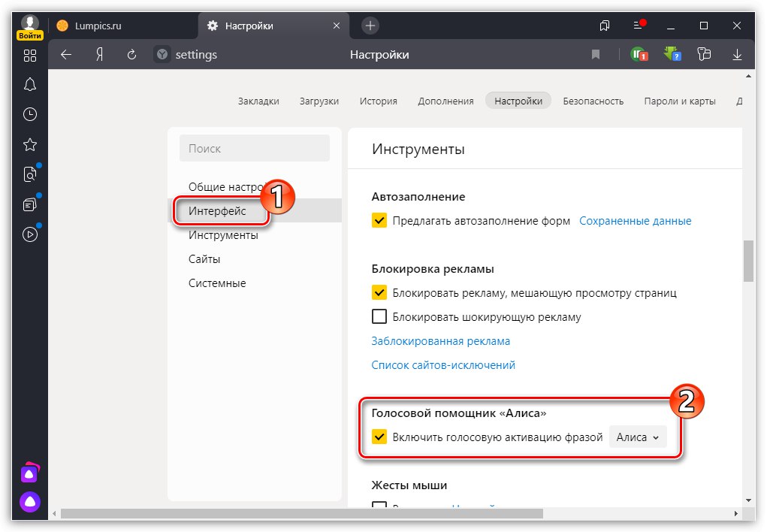The width and height of the screenshot is (767, 532).
Task: Open the notifications bell in sidebar
Action: tap(30, 84)
